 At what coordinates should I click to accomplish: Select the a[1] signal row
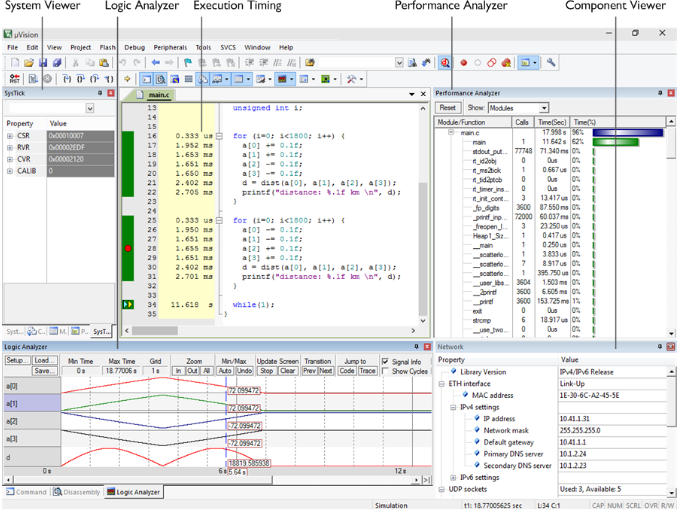pos(12,403)
